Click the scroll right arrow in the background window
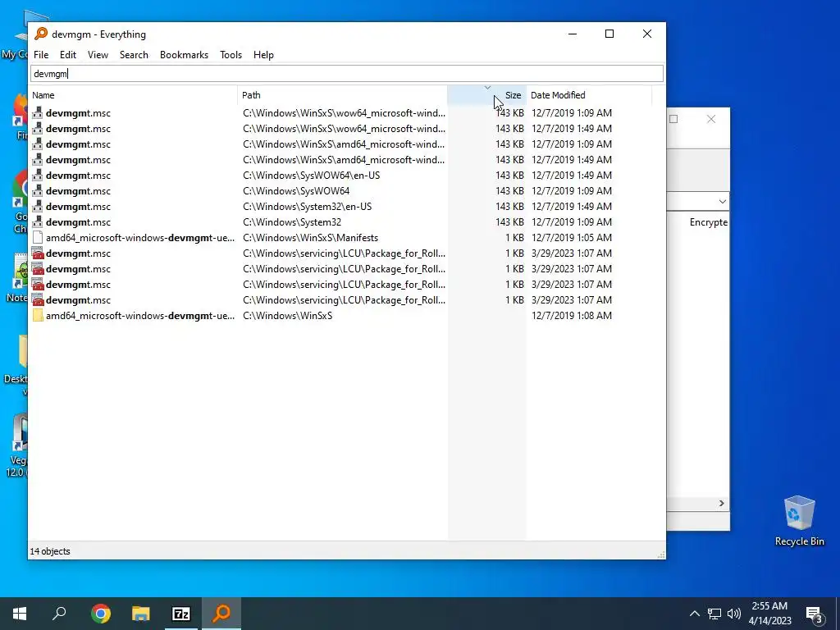 click(722, 503)
